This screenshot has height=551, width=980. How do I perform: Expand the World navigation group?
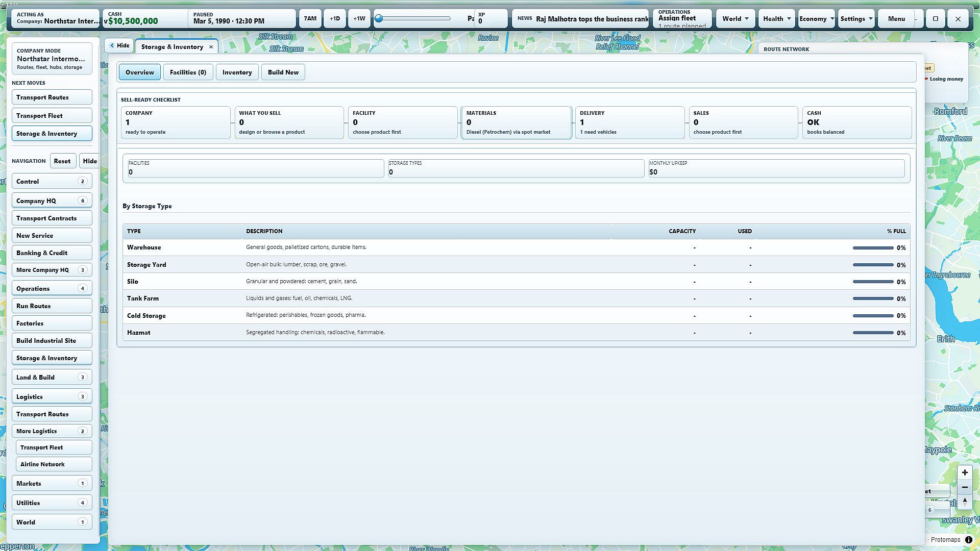click(x=52, y=522)
